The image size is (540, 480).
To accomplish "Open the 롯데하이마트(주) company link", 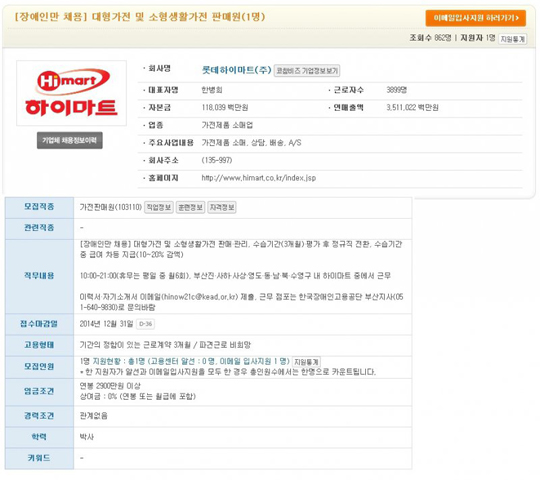I will point(236,70).
